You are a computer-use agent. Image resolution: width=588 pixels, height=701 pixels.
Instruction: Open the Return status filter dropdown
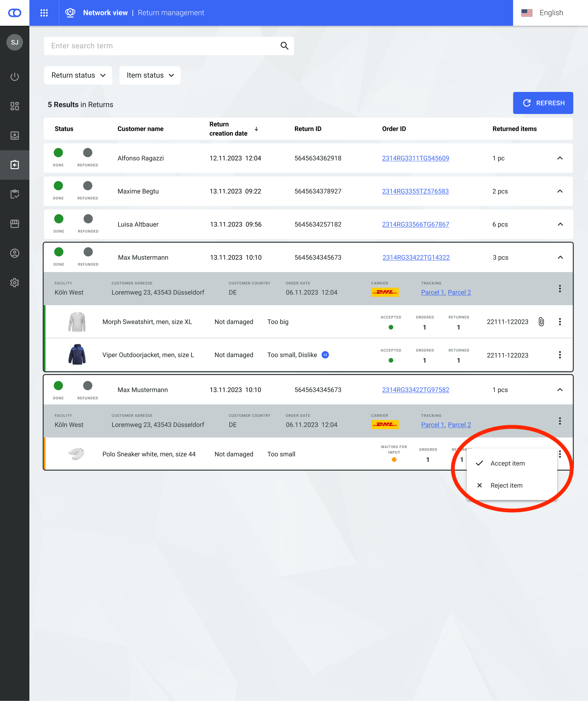[78, 75]
